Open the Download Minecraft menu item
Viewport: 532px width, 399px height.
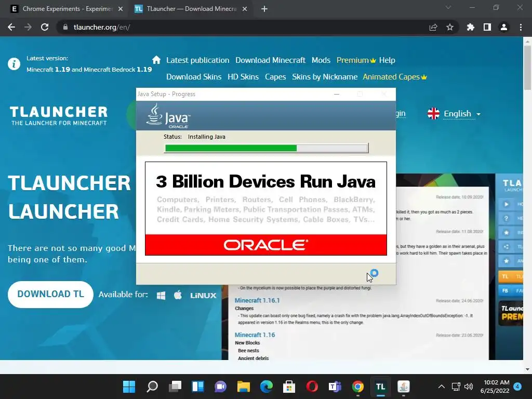[x=270, y=60]
